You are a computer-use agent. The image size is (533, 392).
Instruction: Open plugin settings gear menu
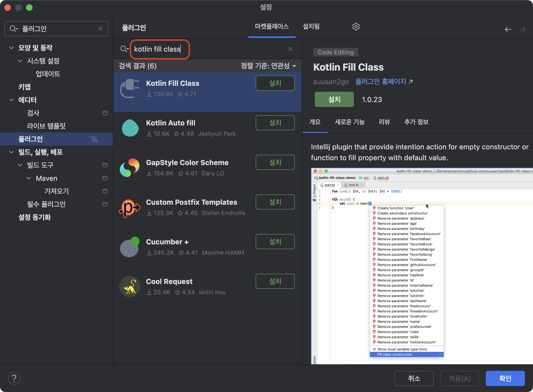click(356, 27)
